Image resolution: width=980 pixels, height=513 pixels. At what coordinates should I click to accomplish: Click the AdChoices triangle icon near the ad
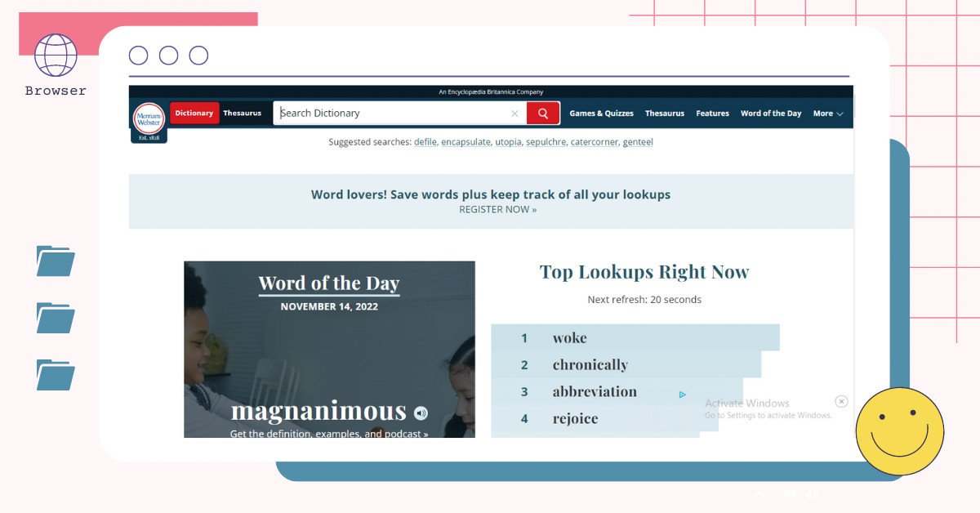pos(683,394)
